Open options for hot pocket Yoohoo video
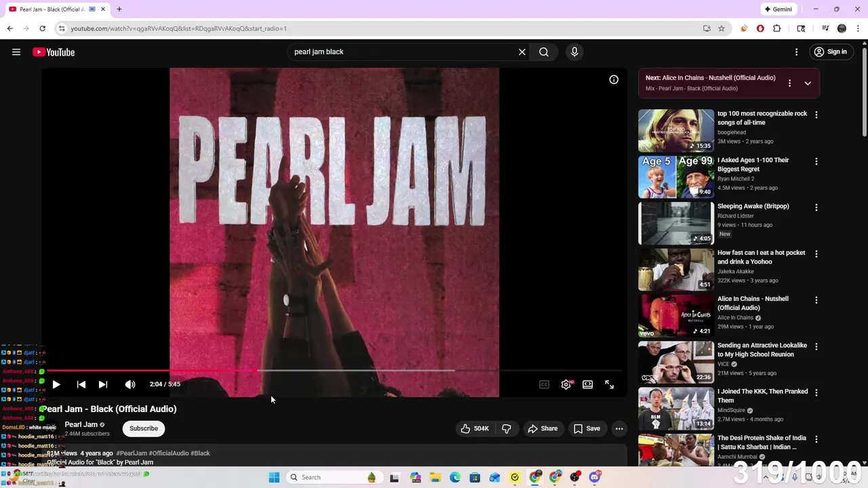The image size is (868, 488). [816, 254]
